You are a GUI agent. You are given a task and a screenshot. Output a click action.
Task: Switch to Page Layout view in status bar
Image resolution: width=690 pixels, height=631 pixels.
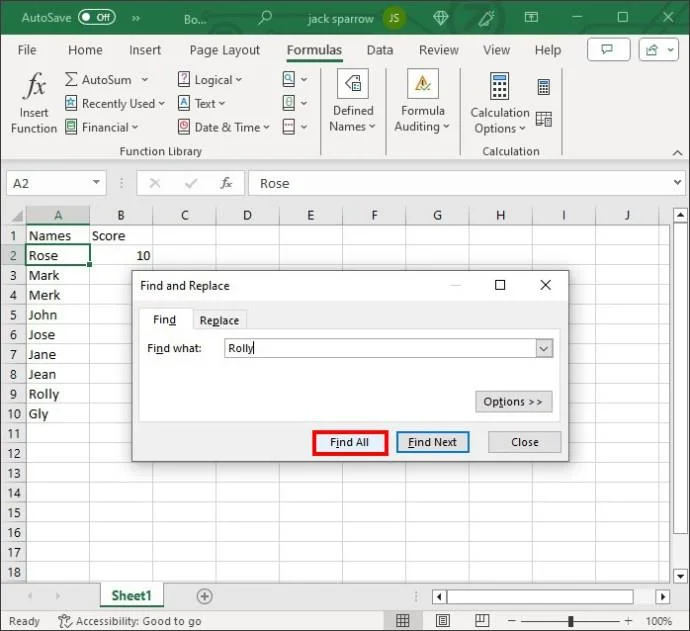[x=439, y=621]
